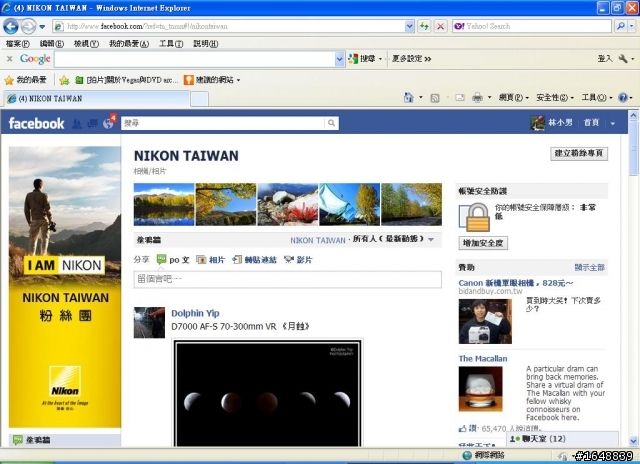Screen dimensions: 640x464
Task: Open the lake reflection photo thumbnail
Action: (x=164, y=204)
